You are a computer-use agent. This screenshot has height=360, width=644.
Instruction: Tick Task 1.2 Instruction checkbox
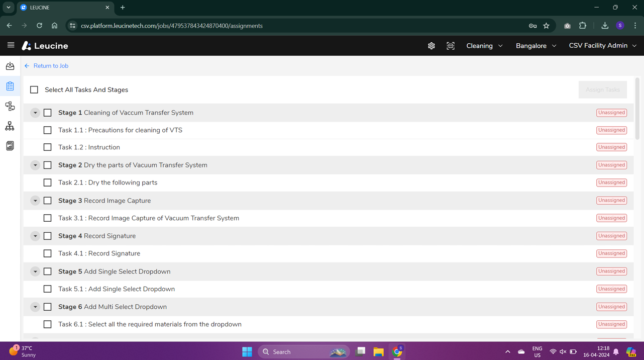coord(48,147)
